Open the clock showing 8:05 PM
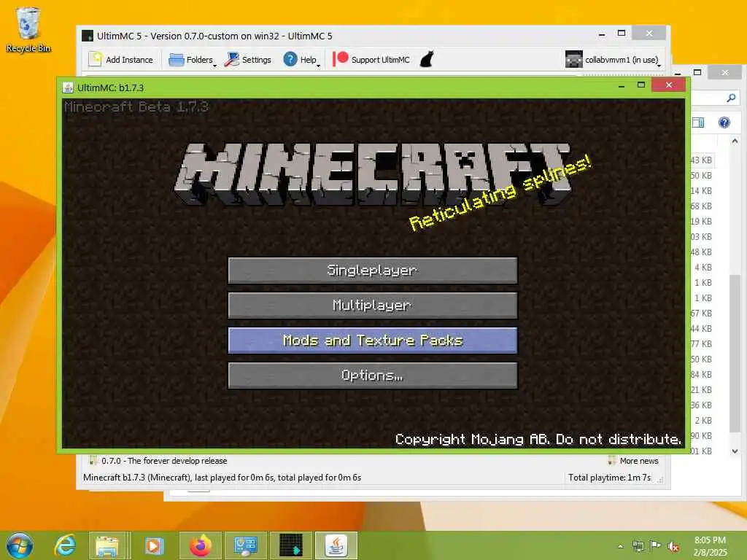Image resolution: width=747 pixels, height=560 pixels. coord(710,545)
